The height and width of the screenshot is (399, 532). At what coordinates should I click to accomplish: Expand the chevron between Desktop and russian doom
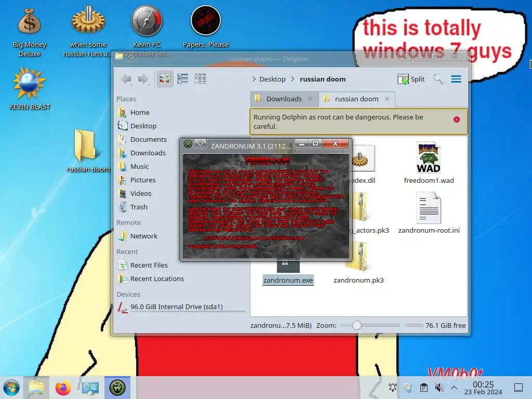[x=292, y=79]
